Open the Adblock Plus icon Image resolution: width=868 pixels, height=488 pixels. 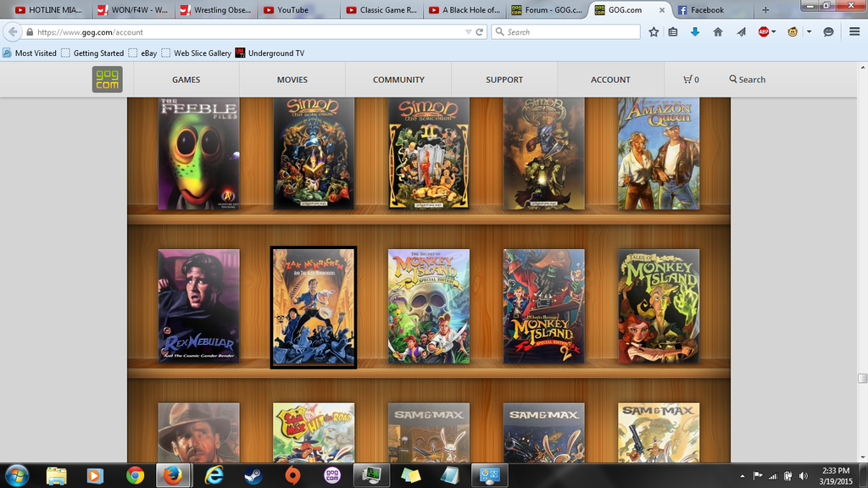[764, 32]
